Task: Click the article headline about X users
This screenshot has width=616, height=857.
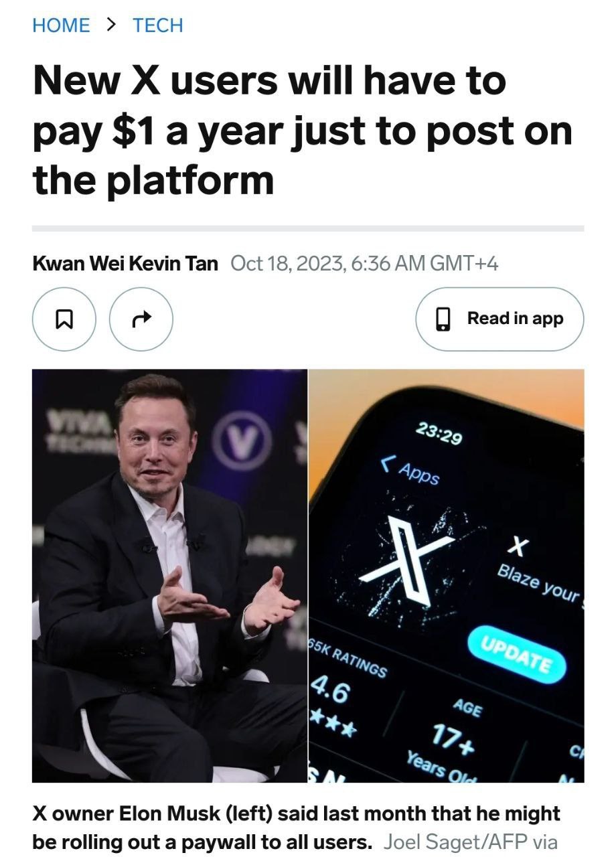Action: [302, 131]
